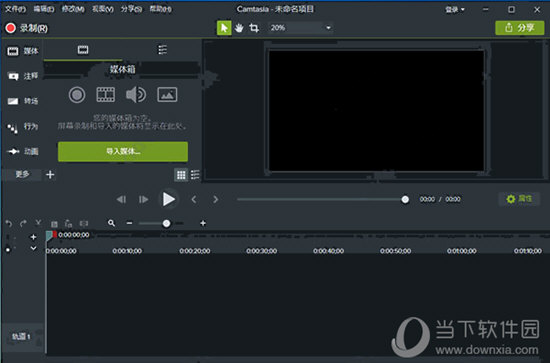Select the crop tool

254,28
